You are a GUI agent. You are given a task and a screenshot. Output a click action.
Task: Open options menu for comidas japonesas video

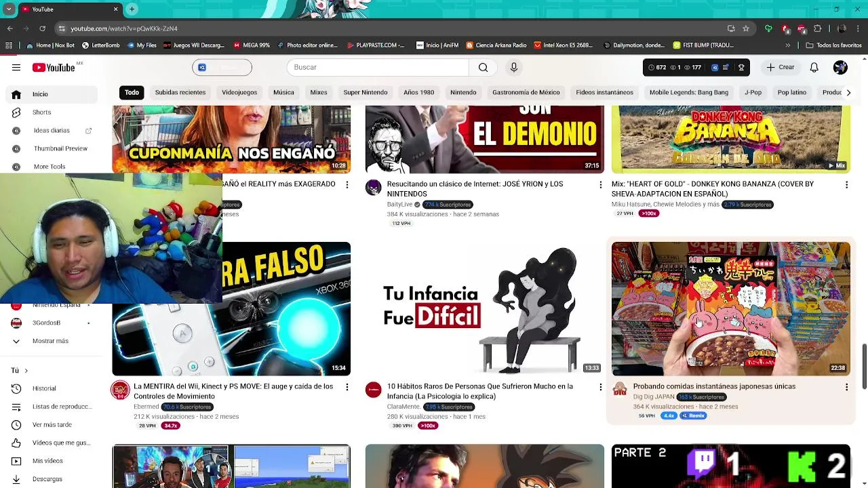point(846,387)
